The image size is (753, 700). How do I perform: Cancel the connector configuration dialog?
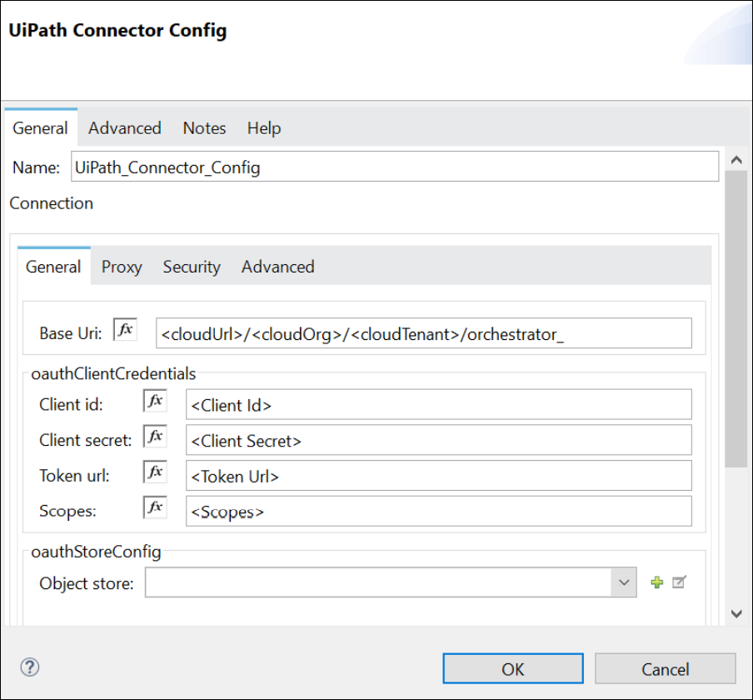[x=665, y=669]
